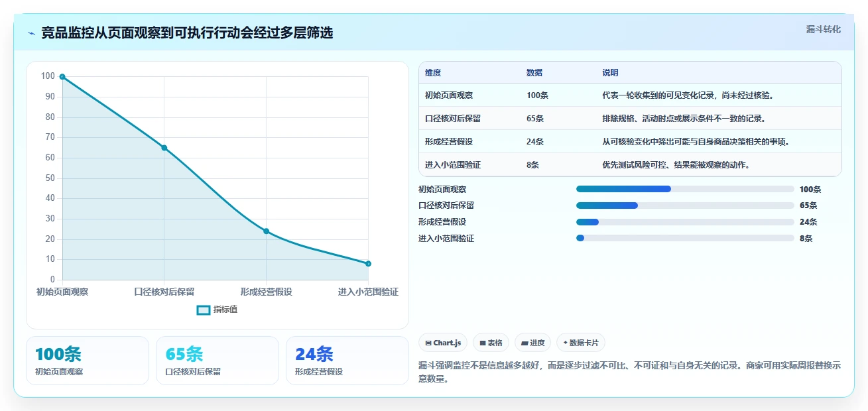
Task: Click the 数据 table column header
Action: [534, 73]
